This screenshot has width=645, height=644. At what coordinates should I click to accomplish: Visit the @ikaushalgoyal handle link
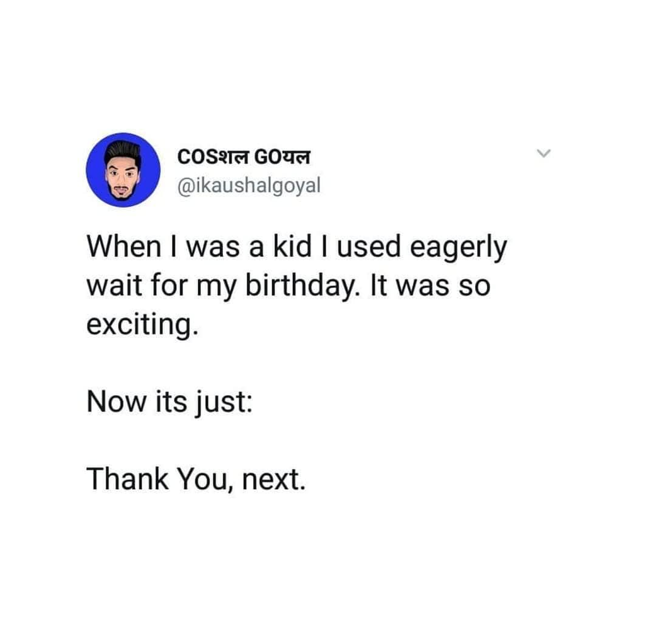pyautogui.click(x=249, y=185)
